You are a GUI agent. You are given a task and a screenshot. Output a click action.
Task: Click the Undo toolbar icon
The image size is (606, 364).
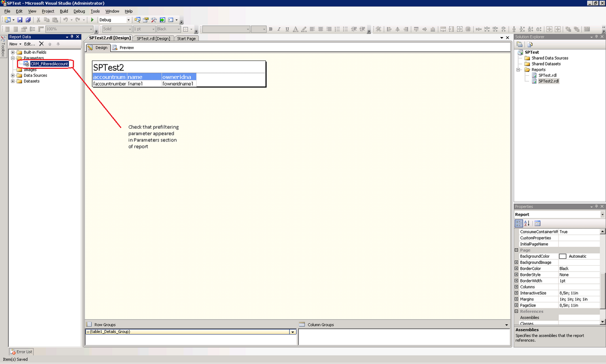66,20
